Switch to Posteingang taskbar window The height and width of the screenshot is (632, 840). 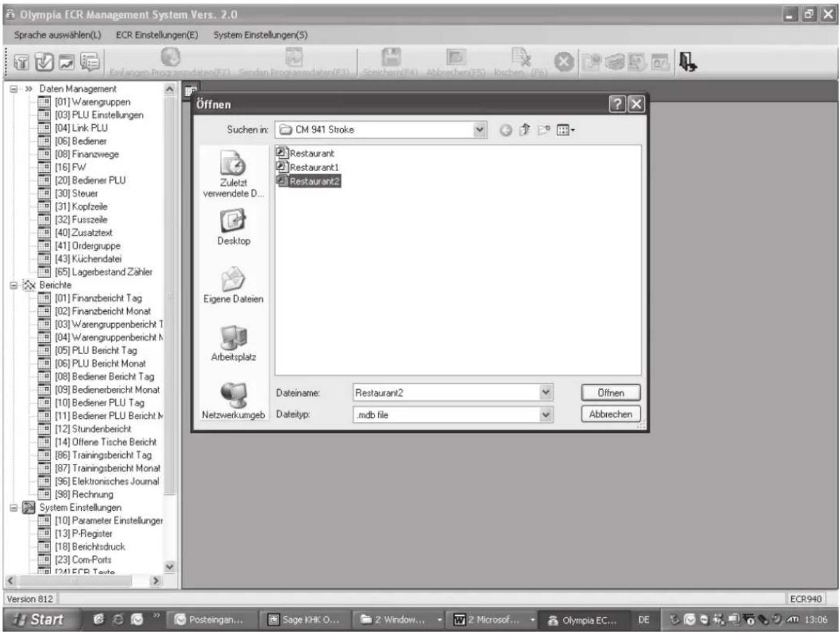[215, 620]
